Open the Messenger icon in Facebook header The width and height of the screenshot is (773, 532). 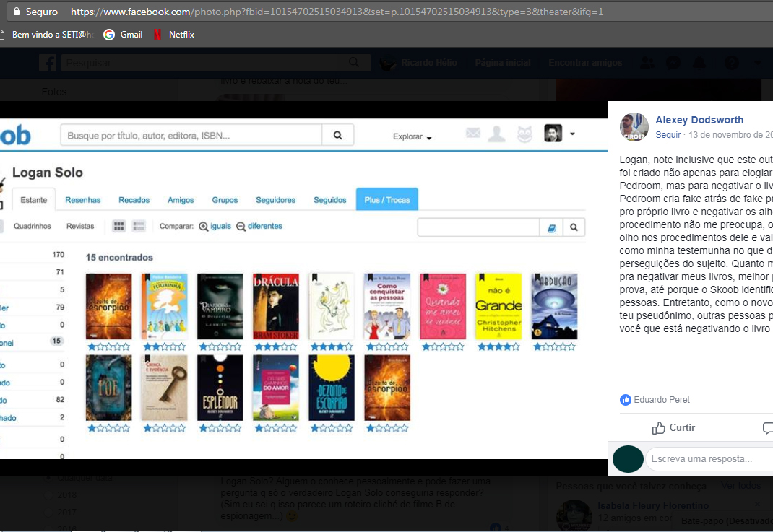[673, 63]
